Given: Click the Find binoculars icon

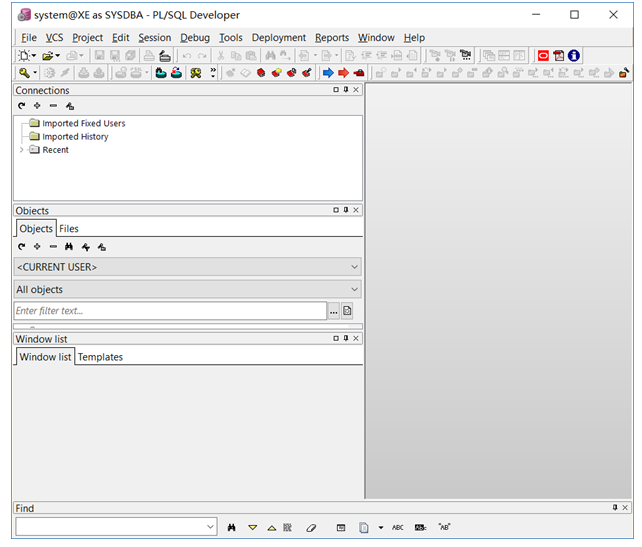Looking at the screenshot, I should pos(232,527).
